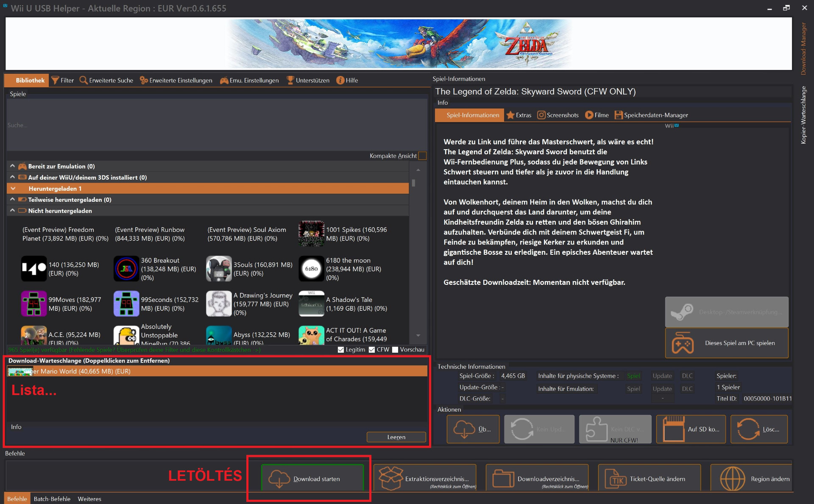Open the Filter funnel icon
The image size is (814, 504).
tap(55, 80)
